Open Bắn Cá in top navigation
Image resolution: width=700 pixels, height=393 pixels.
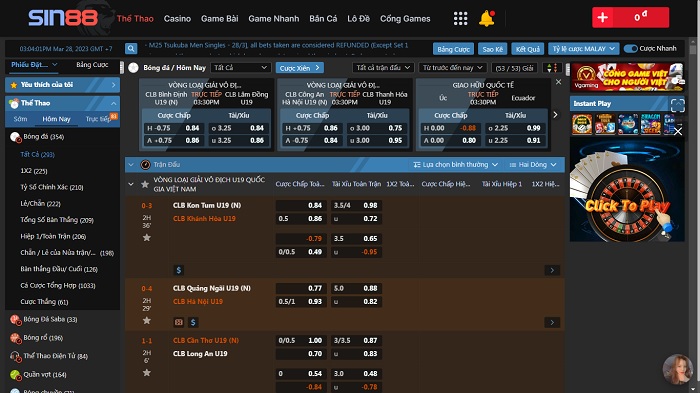pos(323,18)
